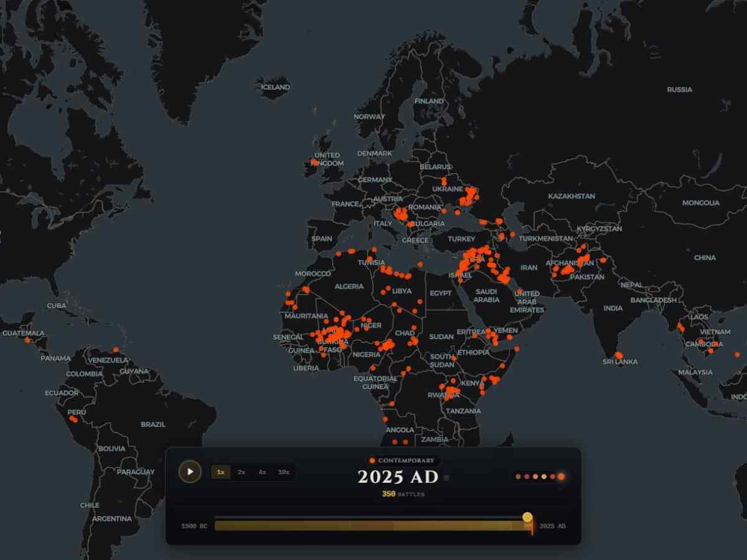Click the Contemporary era badge

401,460
